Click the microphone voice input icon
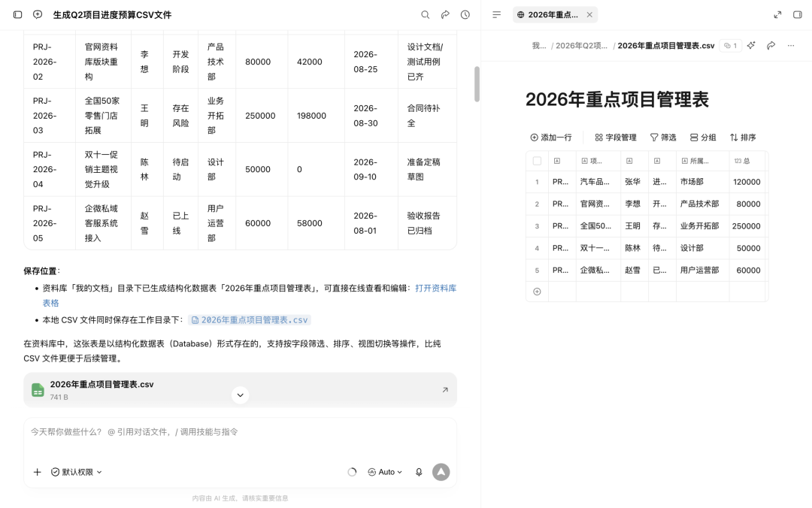 click(419, 472)
